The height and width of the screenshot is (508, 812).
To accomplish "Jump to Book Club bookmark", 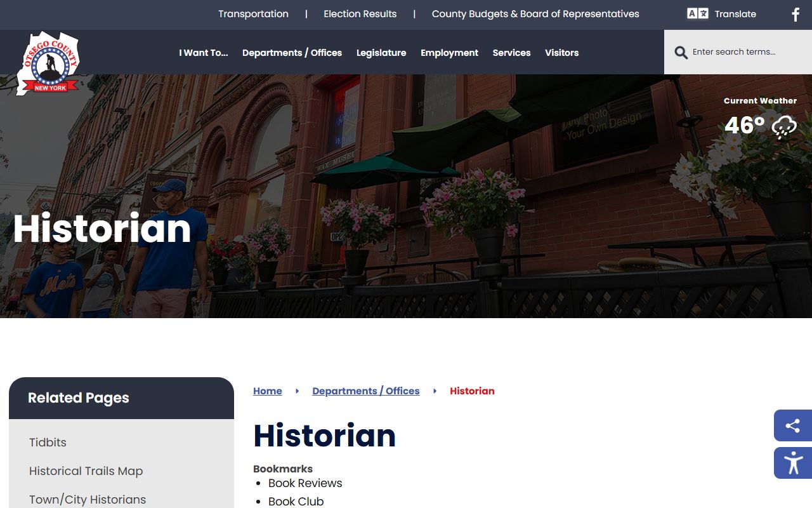I will (x=296, y=501).
